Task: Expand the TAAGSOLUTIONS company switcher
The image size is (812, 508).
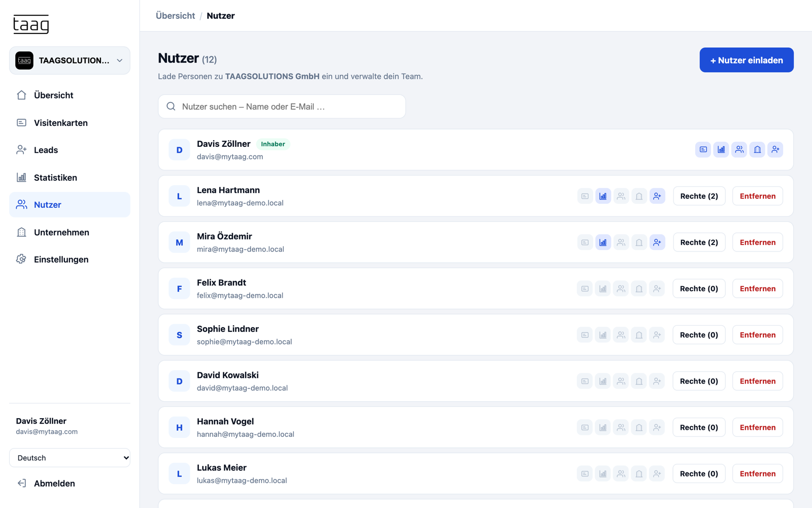Action: (x=70, y=60)
